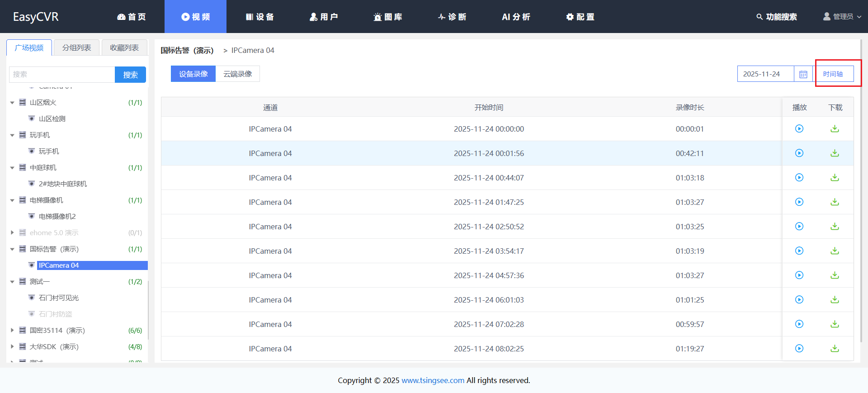Open the calendar date picker icon
The width and height of the screenshot is (868, 393).
click(x=803, y=74)
